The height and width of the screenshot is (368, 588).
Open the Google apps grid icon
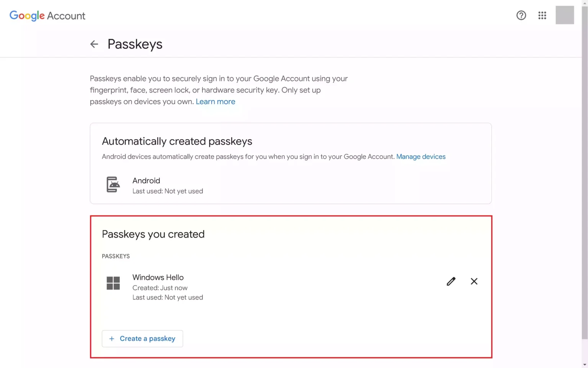click(x=542, y=15)
